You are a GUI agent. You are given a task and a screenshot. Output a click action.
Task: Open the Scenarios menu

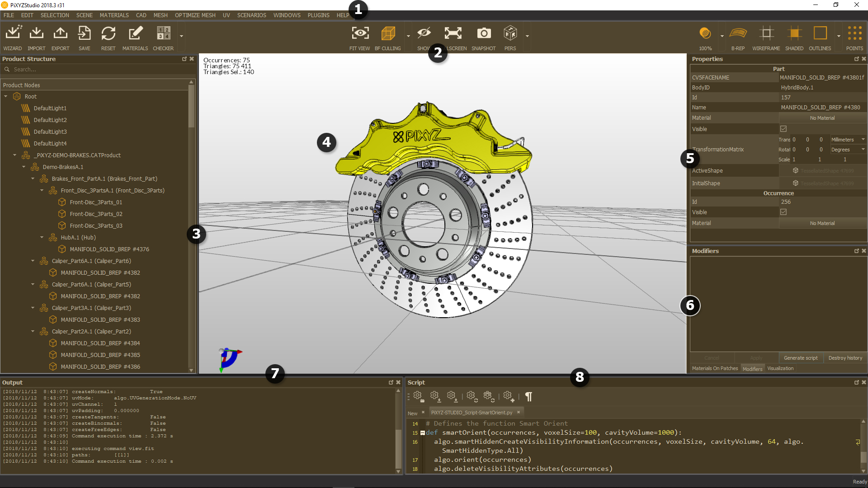(x=251, y=15)
